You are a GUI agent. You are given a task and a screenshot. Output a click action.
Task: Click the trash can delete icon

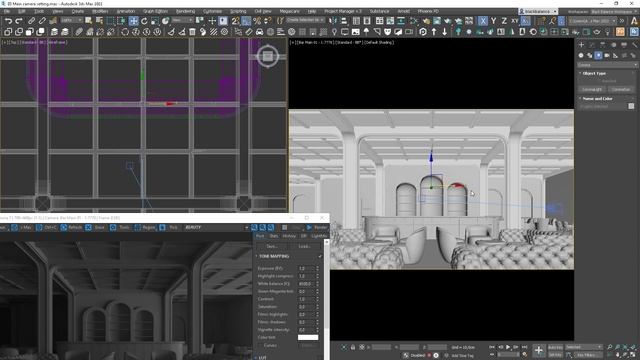[192, 31]
